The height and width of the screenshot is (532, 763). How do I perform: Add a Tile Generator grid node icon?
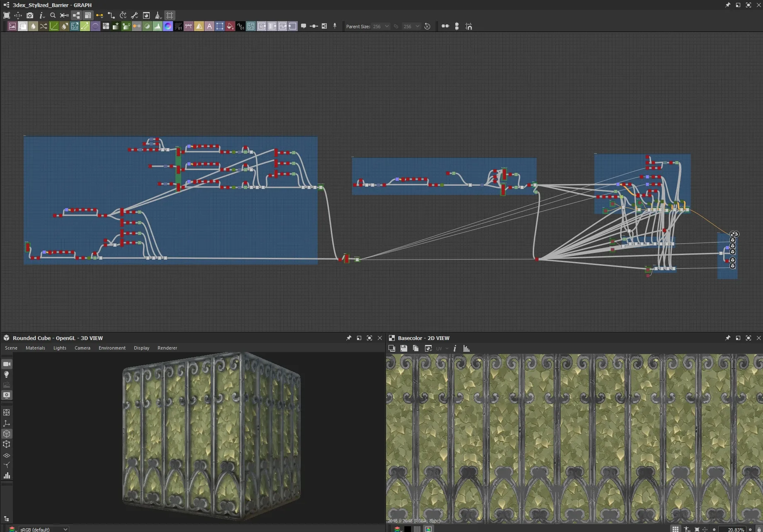(106, 26)
